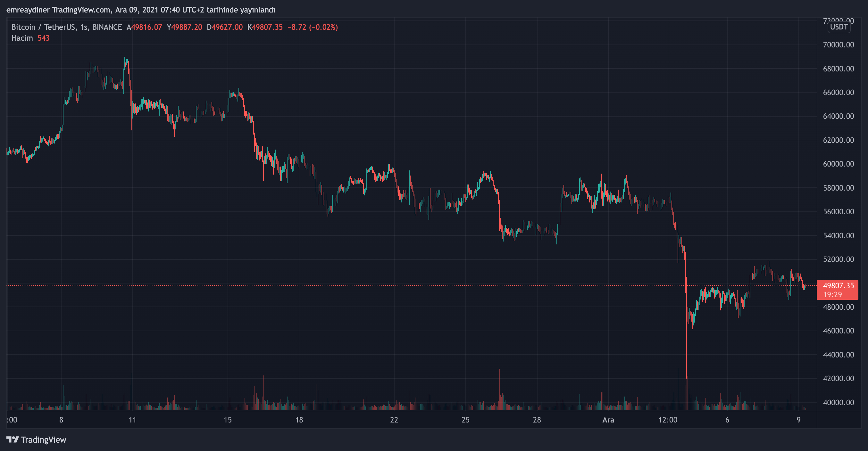Image resolution: width=868 pixels, height=451 pixels.
Task: Click the 12:00 time axis marker
Action: [668, 420]
